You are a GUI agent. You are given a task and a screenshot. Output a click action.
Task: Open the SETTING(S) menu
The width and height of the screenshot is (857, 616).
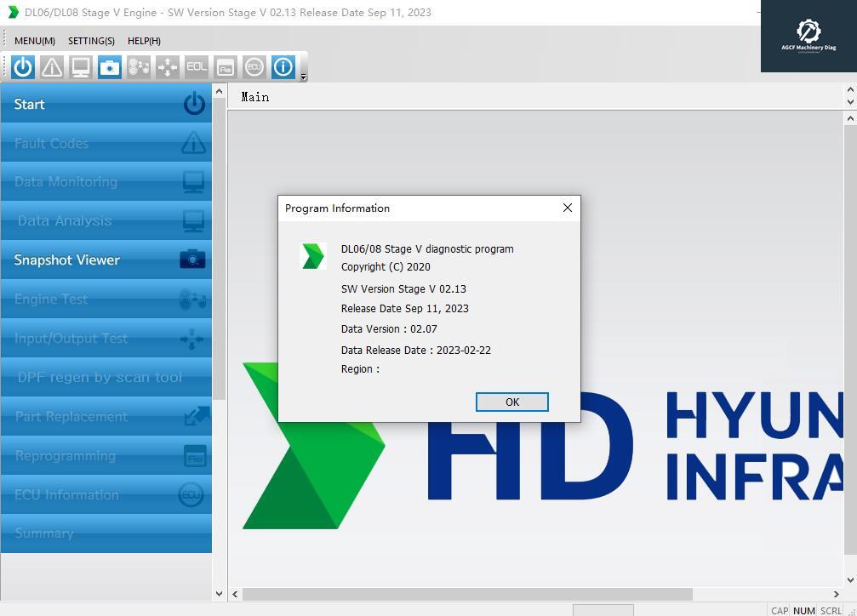point(91,41)
